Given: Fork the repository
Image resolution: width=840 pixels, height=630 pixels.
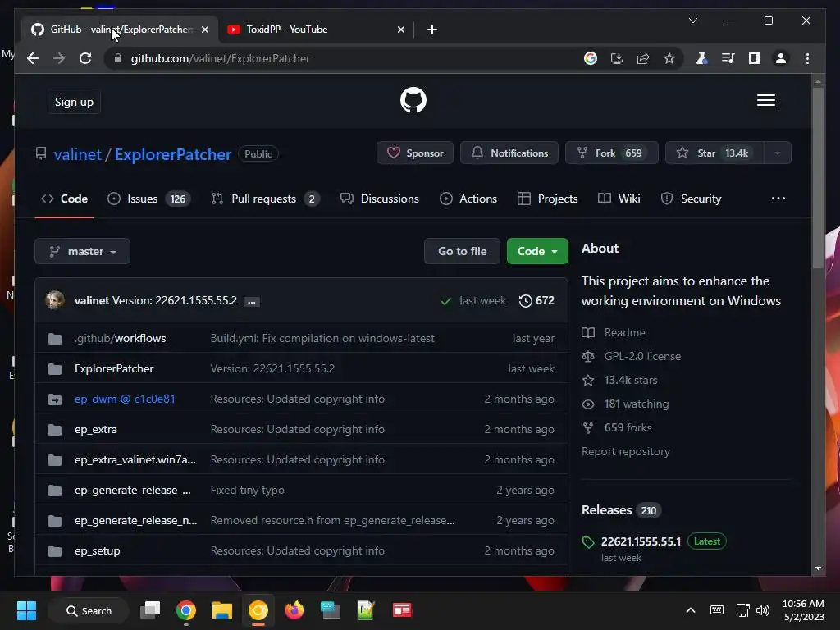Looking at the screenshot, I should (611, 153).
